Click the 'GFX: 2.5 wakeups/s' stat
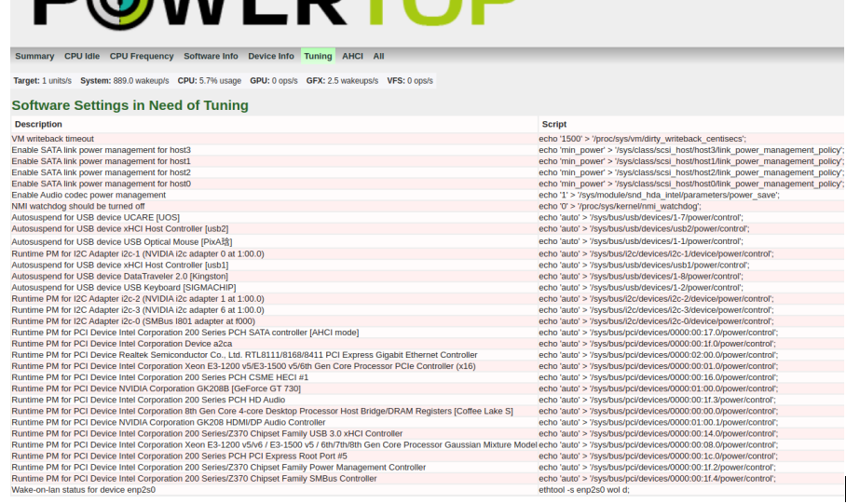Viewport: 846px width, 504px height. [342, 81]
